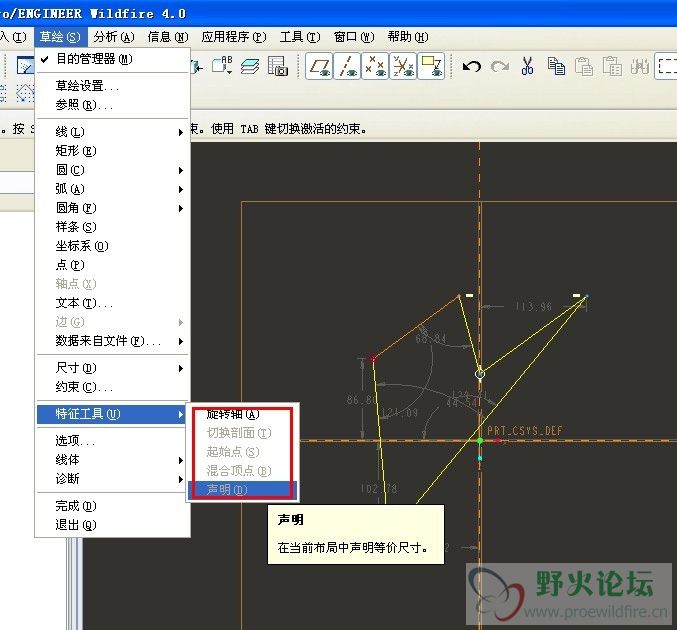Toggle dimension display icon in toolbar
This screenshot has height=630, width=677.
pyautogui.click(x=319, y=66)
